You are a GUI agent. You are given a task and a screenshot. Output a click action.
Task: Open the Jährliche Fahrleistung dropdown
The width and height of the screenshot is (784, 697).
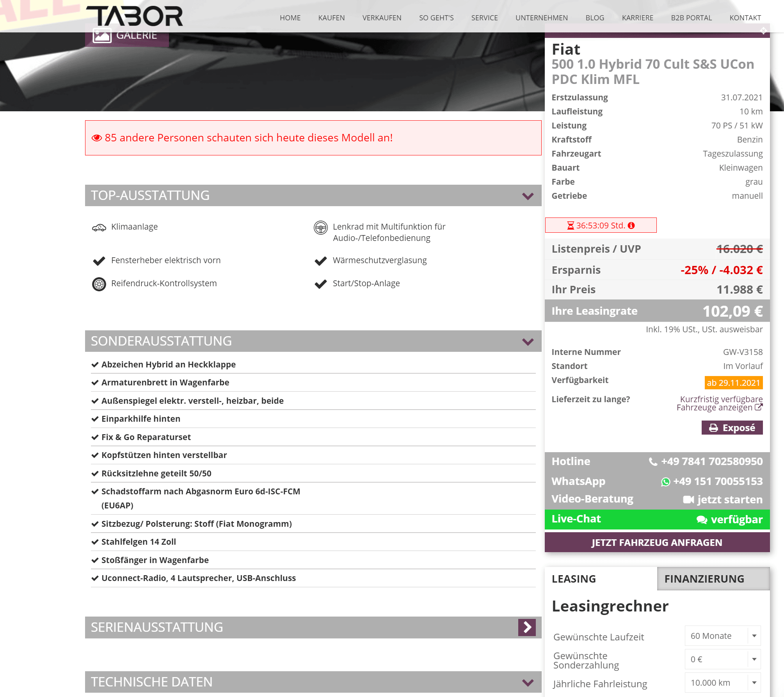click(723, 683)
